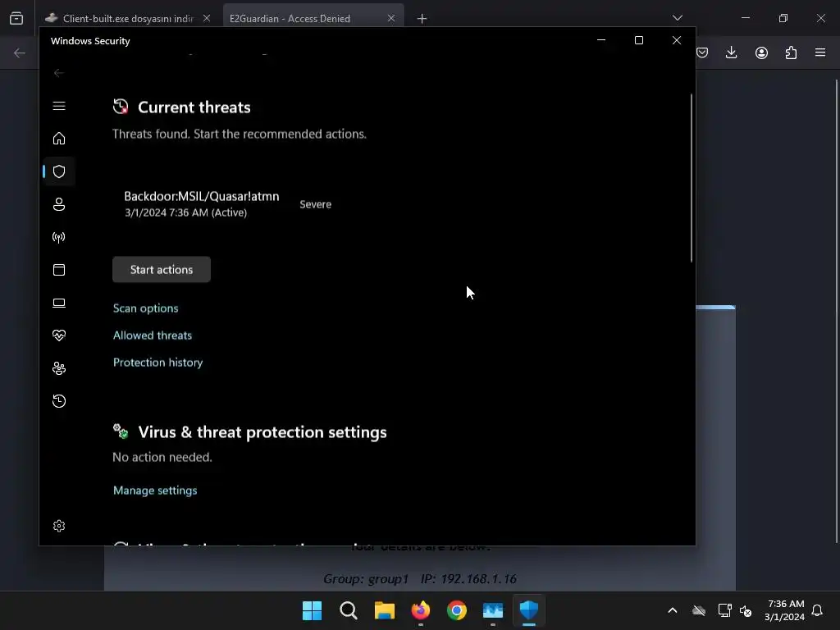Open network status tray icon

click(x=725, y=610)
